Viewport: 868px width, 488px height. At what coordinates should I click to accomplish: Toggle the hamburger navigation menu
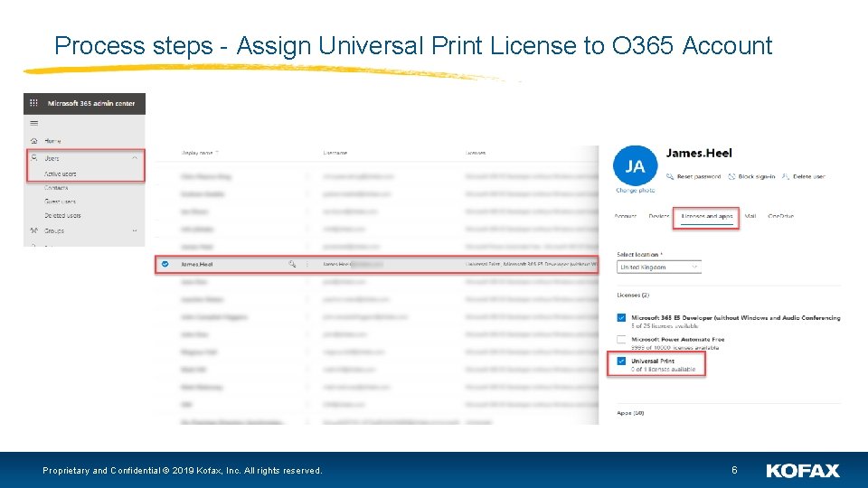pyautogui.click(x=33, y=124)
